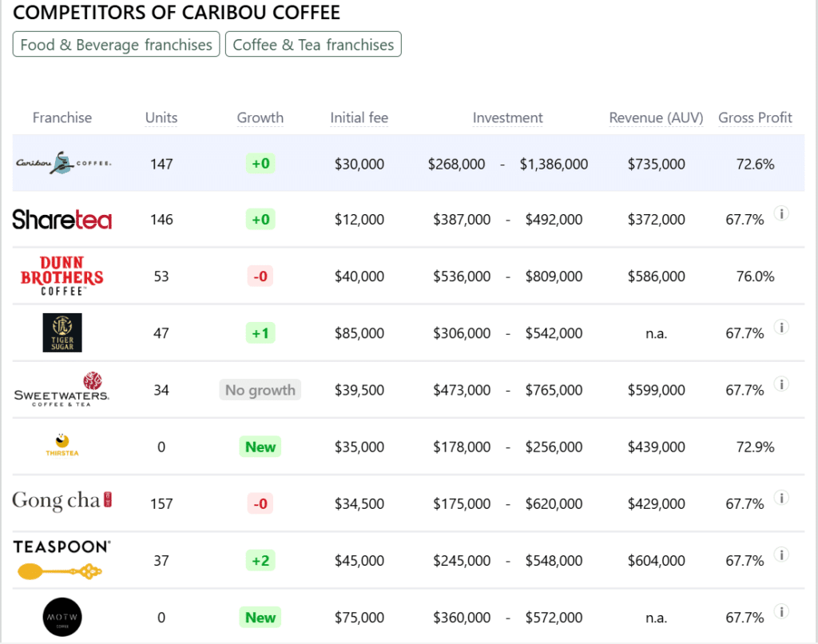This screenshot has width=818, height=644.
Task: Click info icon in Sharetea row
Action: (781, 213)
